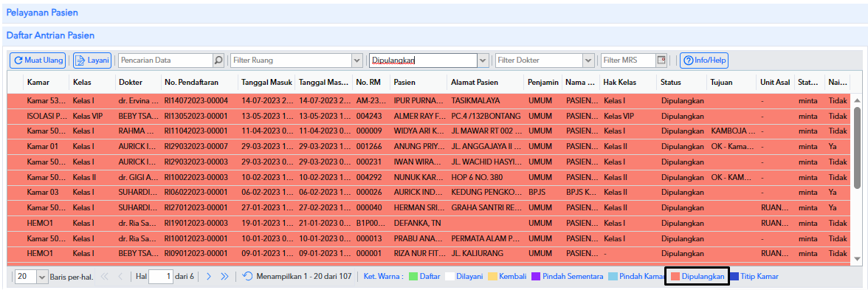Click registration RI11042023-00001

coord(196,131)
